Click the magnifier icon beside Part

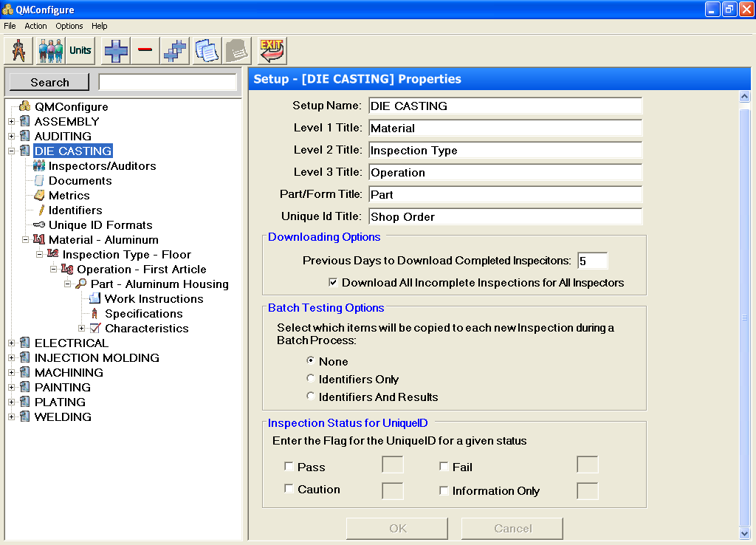[x=81, y=284]
